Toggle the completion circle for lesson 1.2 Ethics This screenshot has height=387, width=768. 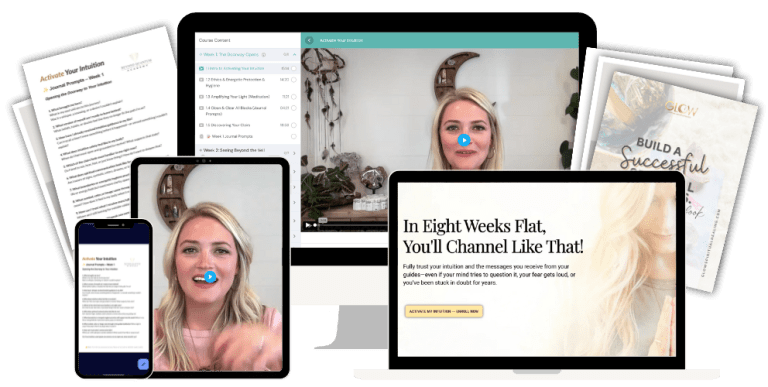click(x=294, y=79)
